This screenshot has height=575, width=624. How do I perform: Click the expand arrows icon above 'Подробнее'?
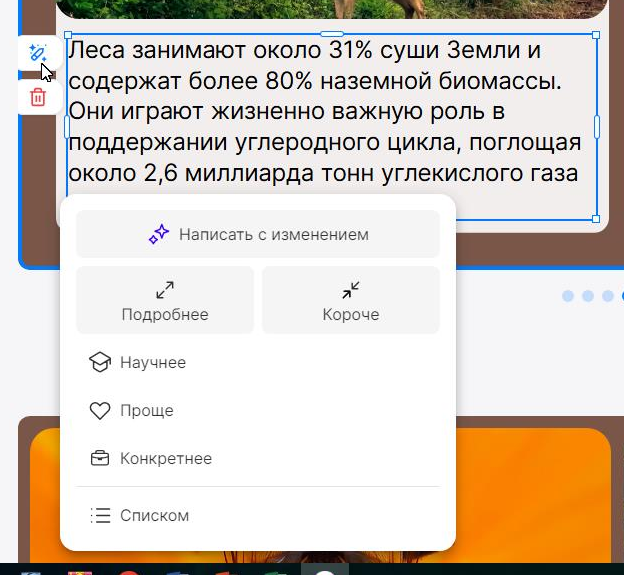[165, 290]
